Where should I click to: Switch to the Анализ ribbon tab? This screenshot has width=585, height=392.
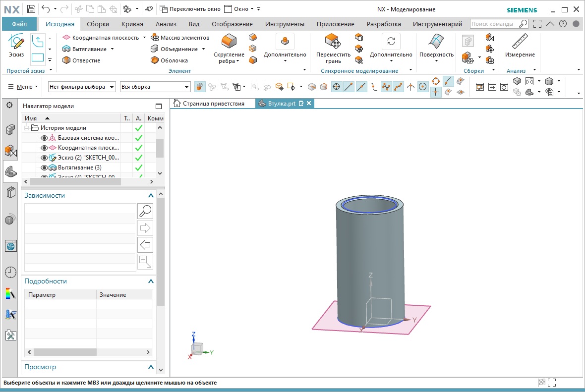pos(166,24)
